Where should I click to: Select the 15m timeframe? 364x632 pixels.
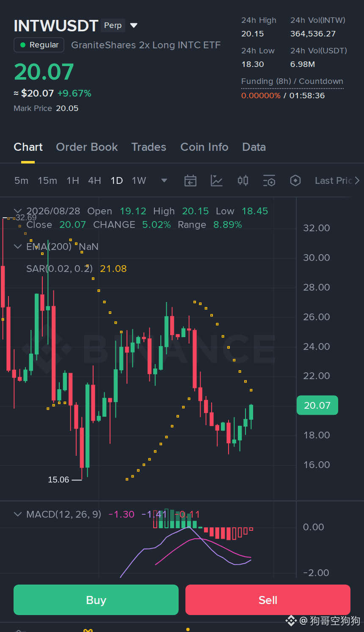[x=47, y=181]
